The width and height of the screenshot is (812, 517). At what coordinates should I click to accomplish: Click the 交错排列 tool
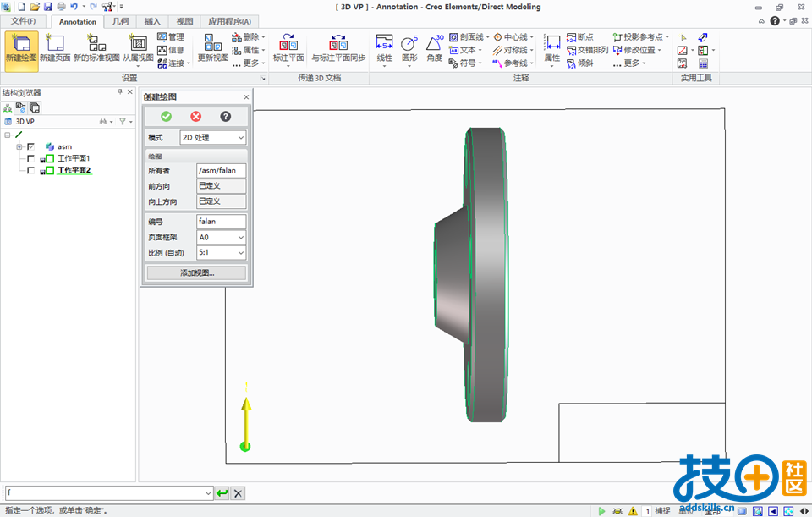coord(588,50)
